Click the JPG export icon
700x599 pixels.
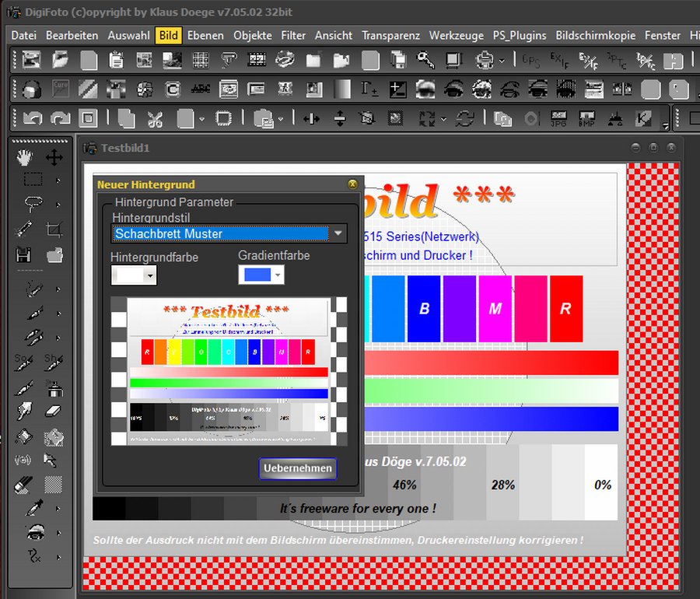(x=558, y=119)
